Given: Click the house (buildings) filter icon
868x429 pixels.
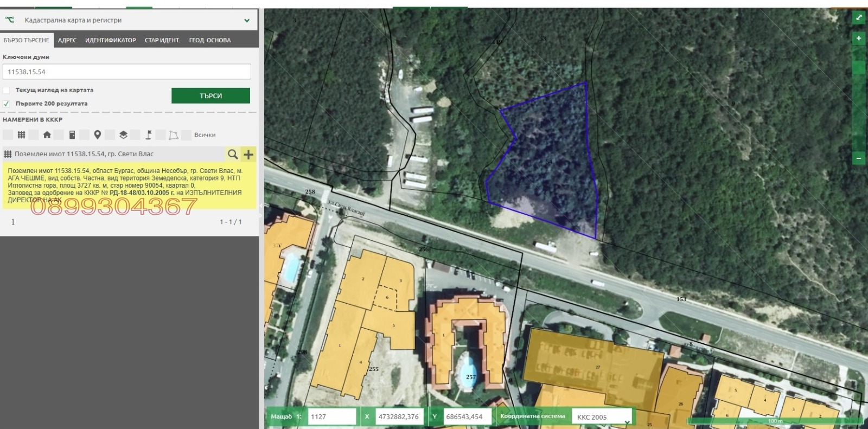Looking at the screenshot, I should [x=47, y=135].
